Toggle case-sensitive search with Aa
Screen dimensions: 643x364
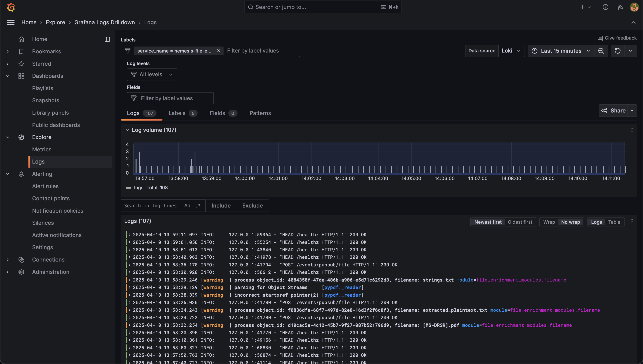coord(187,206)
